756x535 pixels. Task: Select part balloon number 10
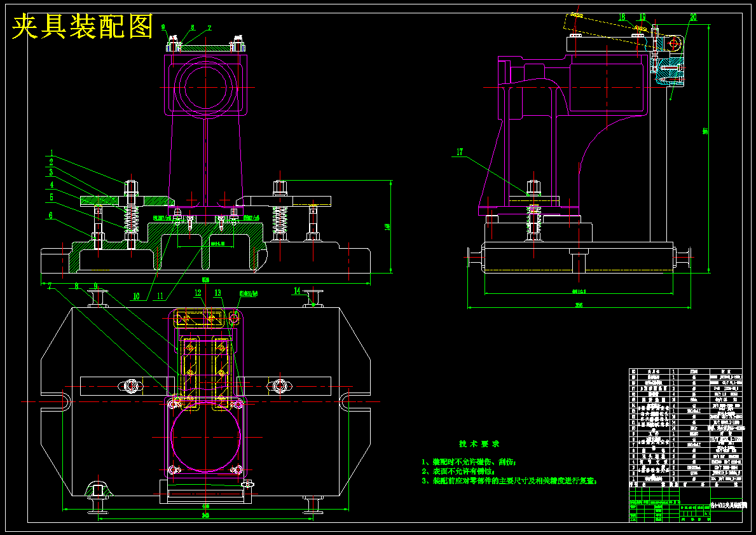(137, 296)
